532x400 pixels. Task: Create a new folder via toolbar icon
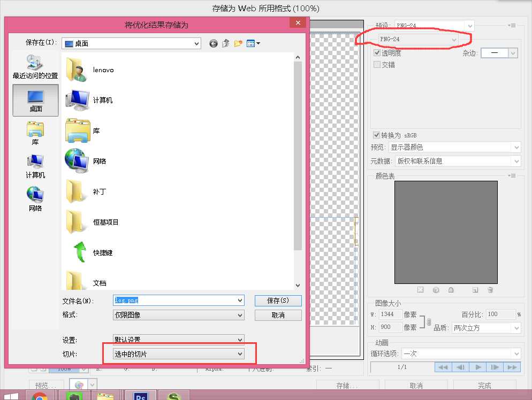tap(238, 43)
